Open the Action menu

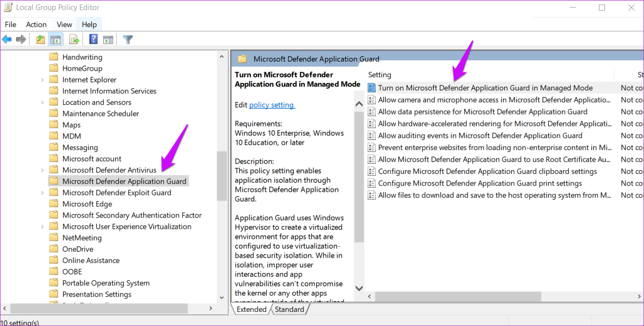tap(36, 24)
